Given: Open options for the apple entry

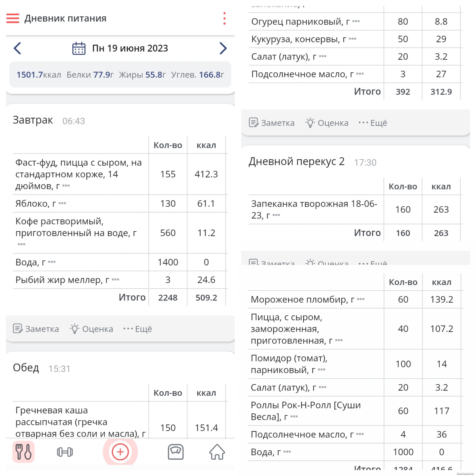Looking at the screenshot, I should click(62, 203).
